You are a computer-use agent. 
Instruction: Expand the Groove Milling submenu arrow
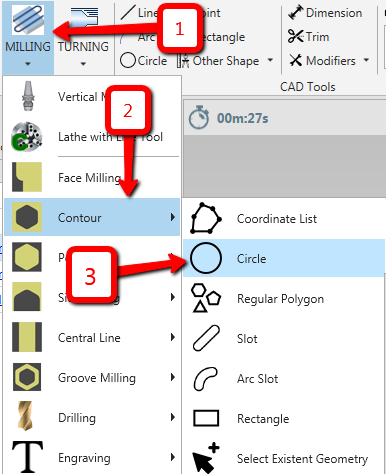tap(173, 377)
